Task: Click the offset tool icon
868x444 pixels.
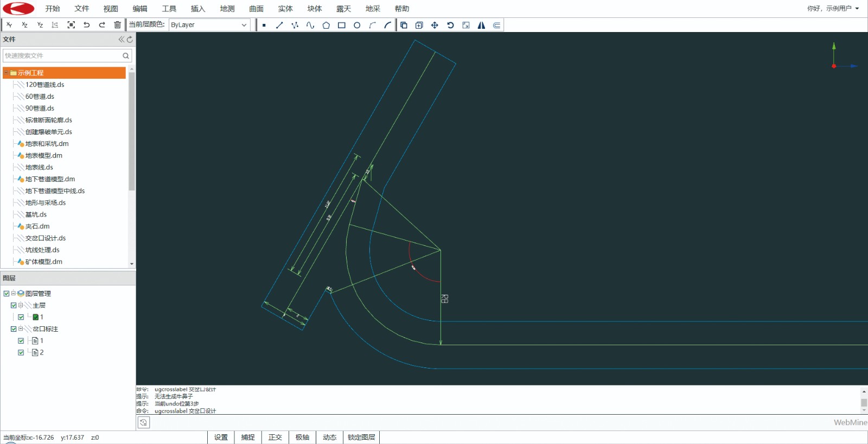Action: coord(496,25)
